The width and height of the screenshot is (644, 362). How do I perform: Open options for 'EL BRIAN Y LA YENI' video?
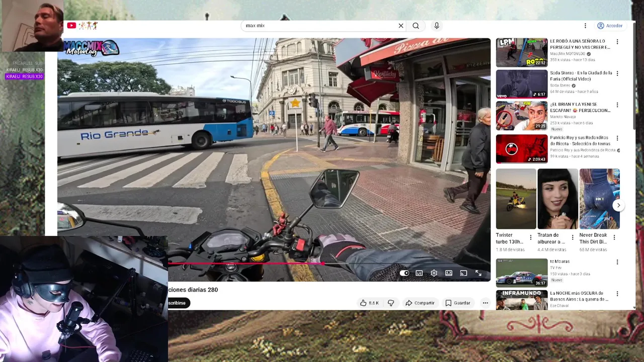point(617,105)
